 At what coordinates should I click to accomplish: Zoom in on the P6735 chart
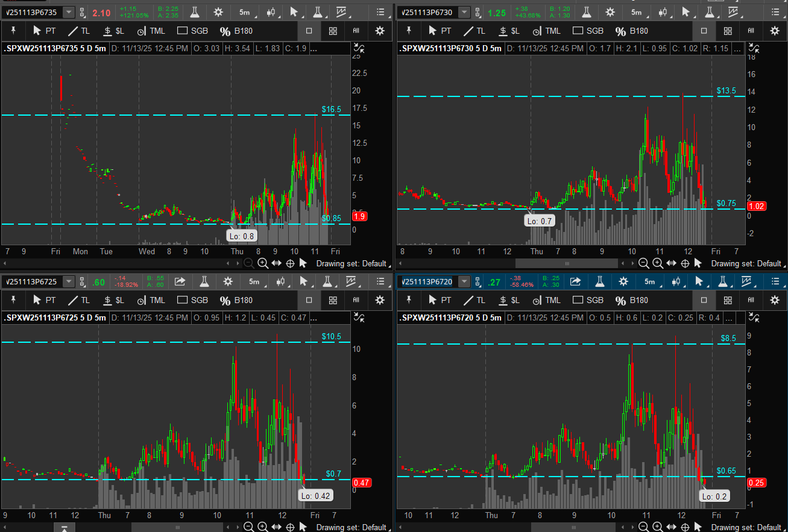(263, 263)
